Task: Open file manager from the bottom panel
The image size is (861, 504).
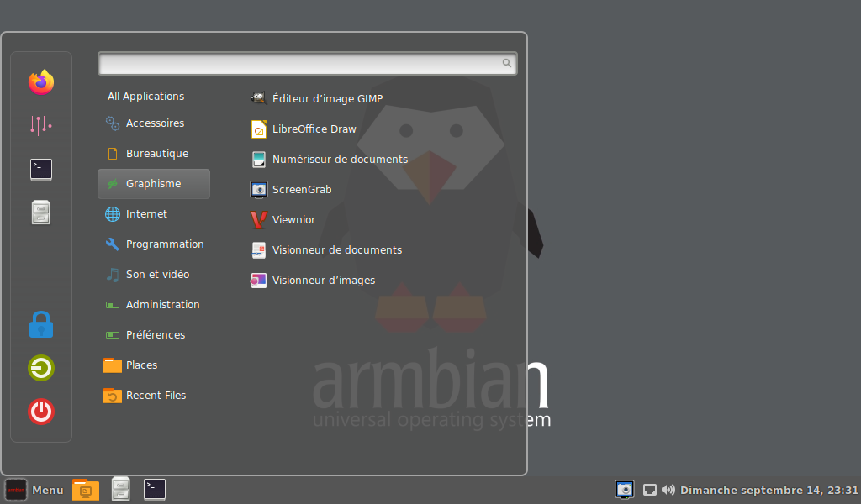Action: click(x=121, y=489)
